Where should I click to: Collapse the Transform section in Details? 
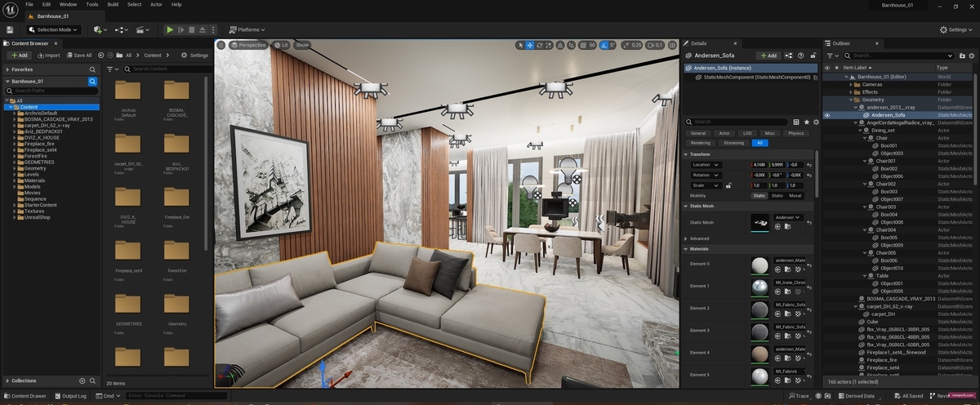point(686,154)
